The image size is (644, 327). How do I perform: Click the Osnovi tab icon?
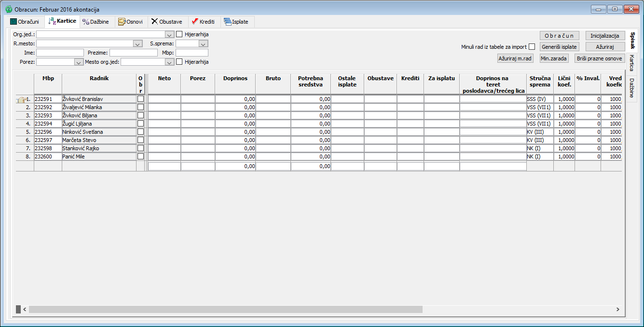pos(122,22)
